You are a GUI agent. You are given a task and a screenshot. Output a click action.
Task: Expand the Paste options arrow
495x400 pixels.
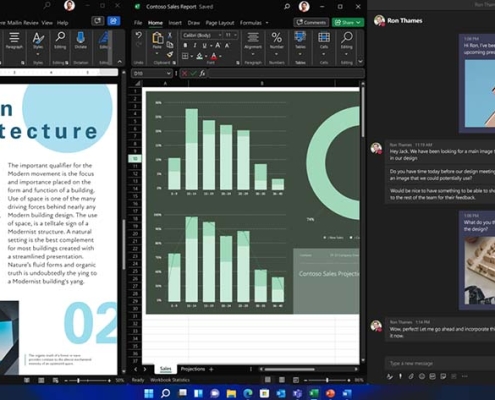(x=157, y=53)
